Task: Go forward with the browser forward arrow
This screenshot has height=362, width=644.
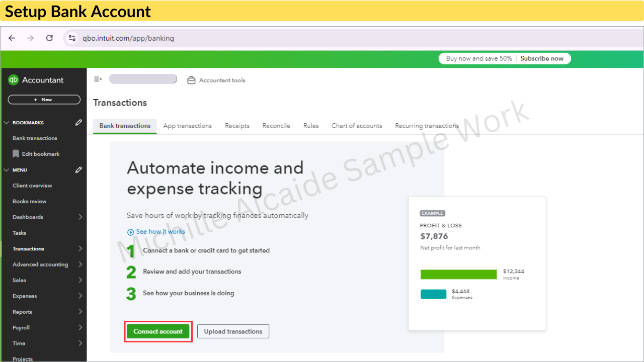Action: pyautogui.click(x=31, y=38)
